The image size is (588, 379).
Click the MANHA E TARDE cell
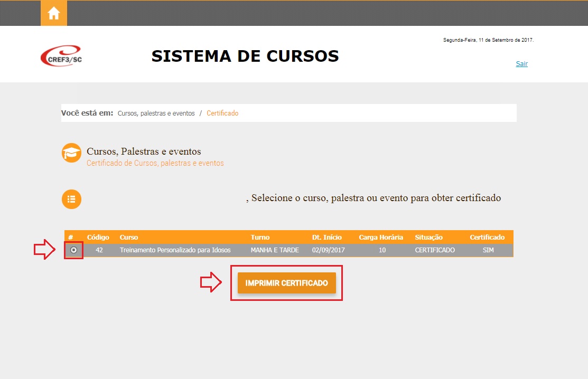coord(275,250)
